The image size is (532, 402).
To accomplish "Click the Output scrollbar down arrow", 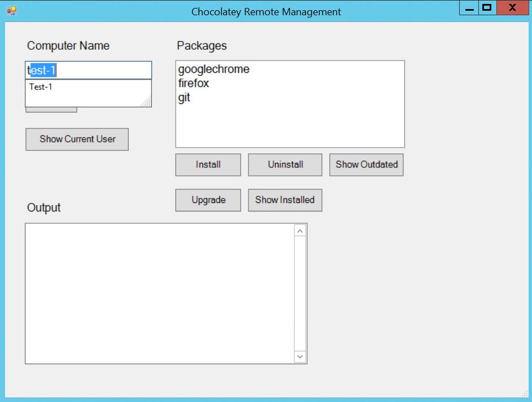I will (300, 357).
